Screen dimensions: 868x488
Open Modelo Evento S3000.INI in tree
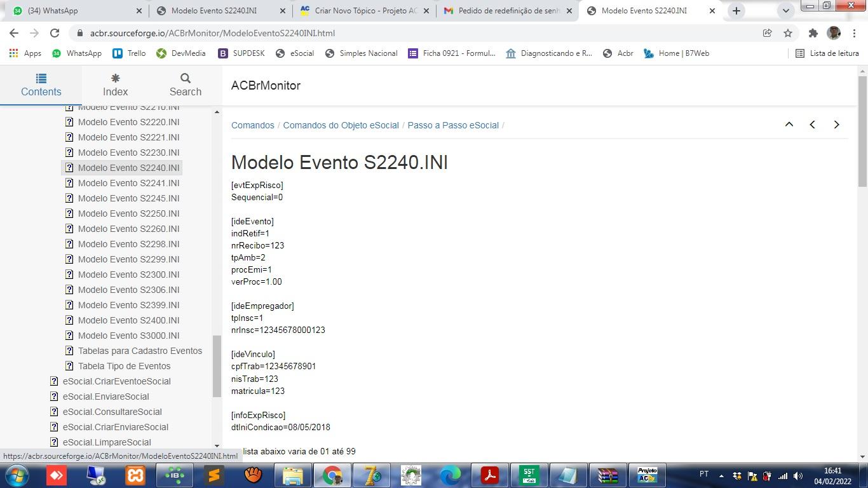click(x=128, y=335)
